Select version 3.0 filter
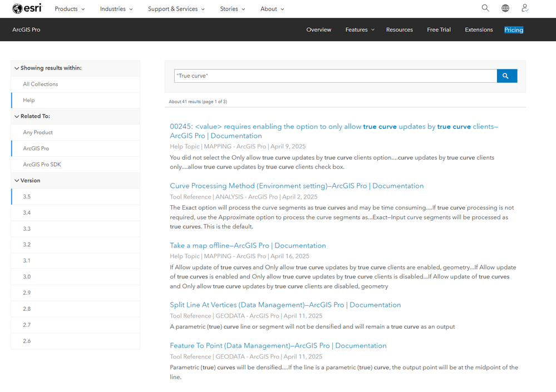This screenshot has width=556, height=392. tap(76, 277)
